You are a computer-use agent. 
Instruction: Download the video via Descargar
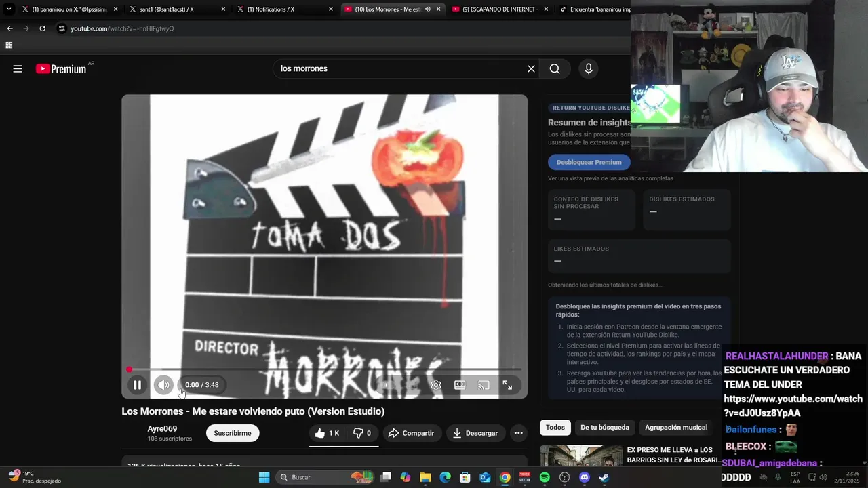[x=475, y=433]
